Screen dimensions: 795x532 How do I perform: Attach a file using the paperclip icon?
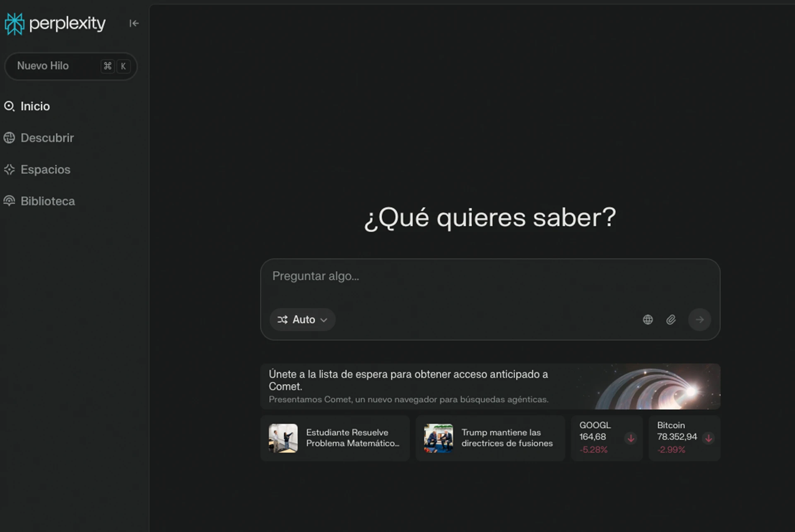[671, 319]
